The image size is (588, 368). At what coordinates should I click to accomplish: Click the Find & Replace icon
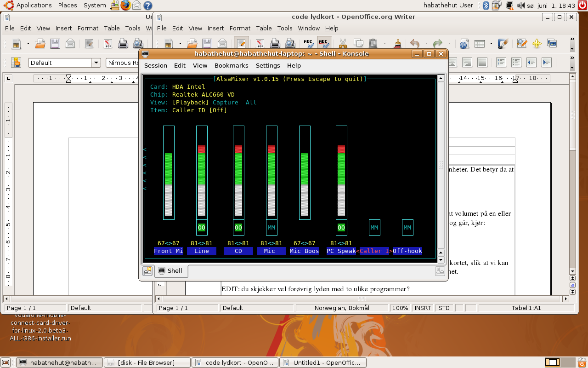[521, 44]
